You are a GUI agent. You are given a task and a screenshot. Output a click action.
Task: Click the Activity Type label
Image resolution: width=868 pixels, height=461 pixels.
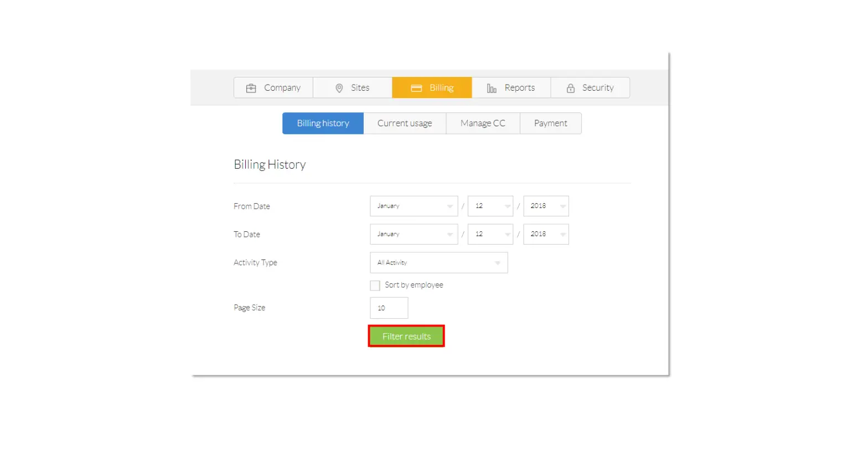pos(255,263)
